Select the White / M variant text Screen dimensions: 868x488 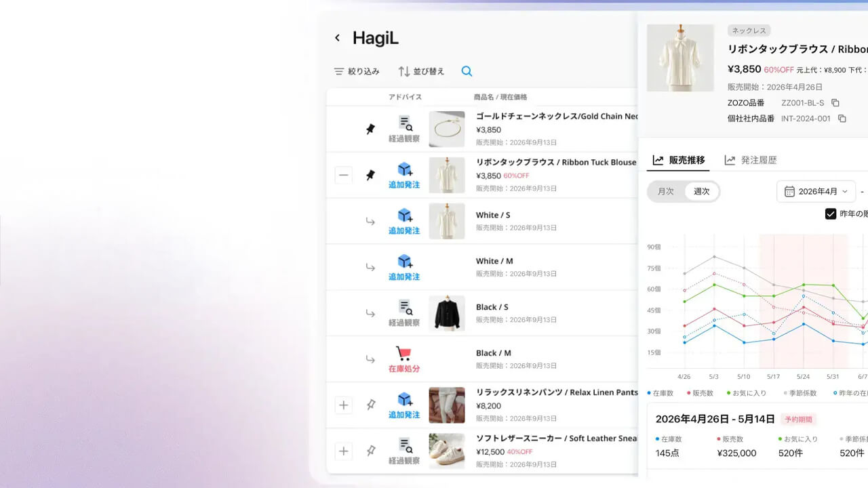[x=494, y=262]
